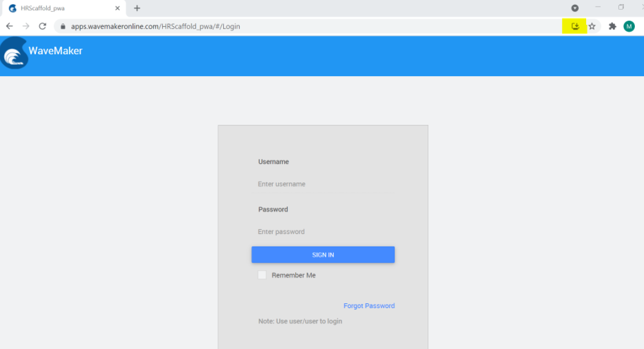Open the Forgot Password link
The height and width of the screenshot is (349, 644).
[x=369, y=306]
